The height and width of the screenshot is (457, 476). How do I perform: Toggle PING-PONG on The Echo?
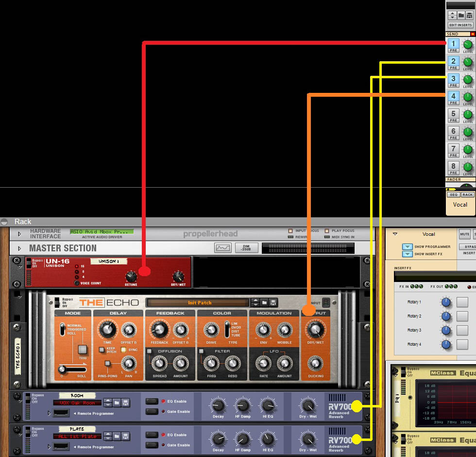[x=107, y=363]
